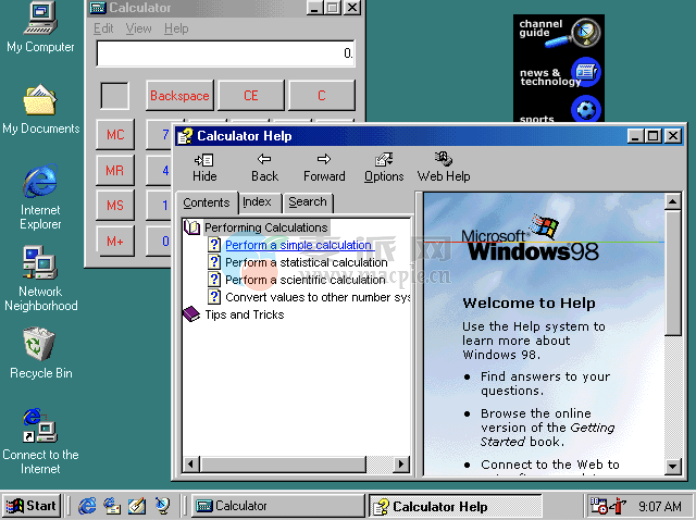Image resolution: width=696 pixels, height=520 pixels.
Task: Open Convert values to other number systems topic
Action: [x=317, y=297]
